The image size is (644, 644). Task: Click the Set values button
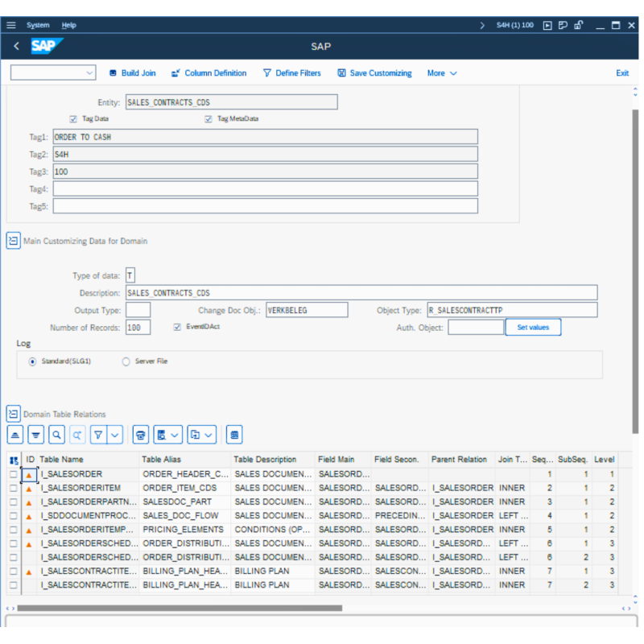(x=533, y=328)
